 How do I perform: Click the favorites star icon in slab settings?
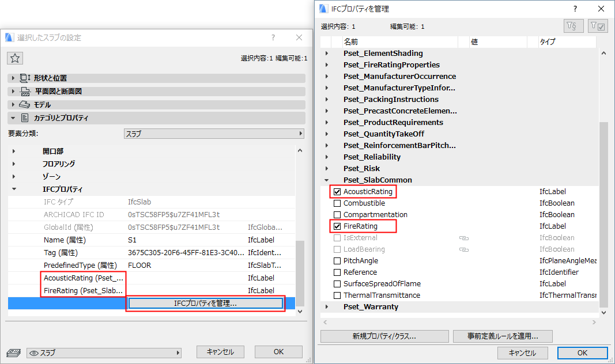click(x=14, y=58)
